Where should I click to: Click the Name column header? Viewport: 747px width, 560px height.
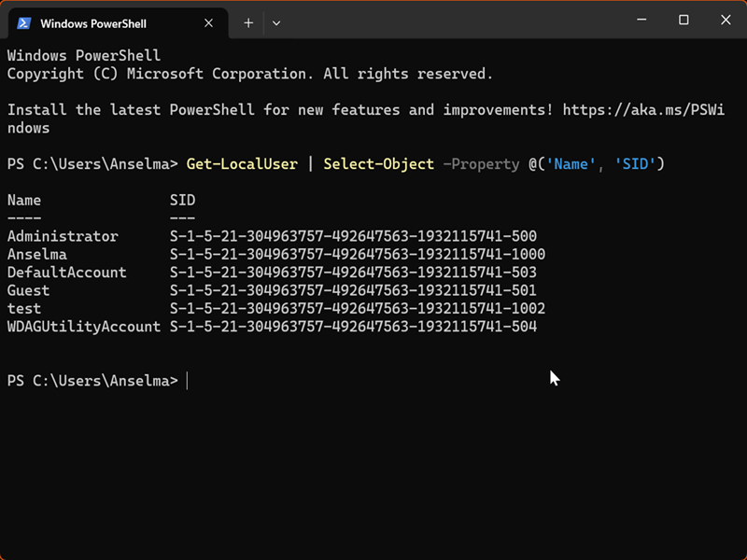click(x=24, y=201)
